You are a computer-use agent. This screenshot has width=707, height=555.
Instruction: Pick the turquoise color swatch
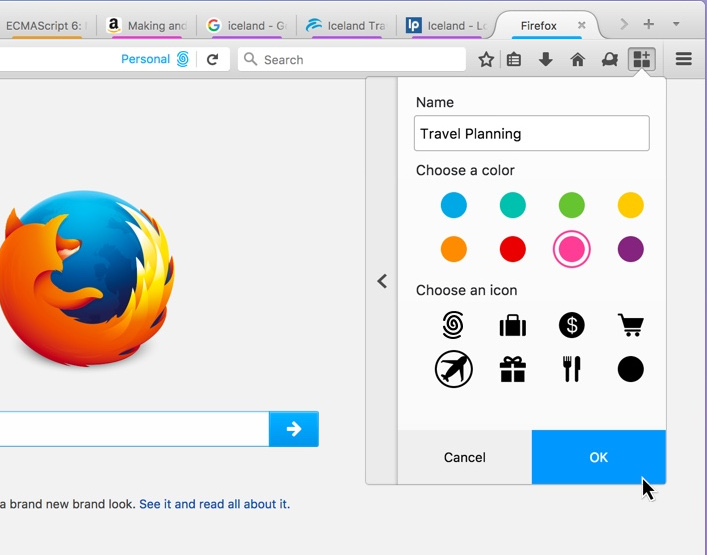pyautogui.click(x=513, y=205)
